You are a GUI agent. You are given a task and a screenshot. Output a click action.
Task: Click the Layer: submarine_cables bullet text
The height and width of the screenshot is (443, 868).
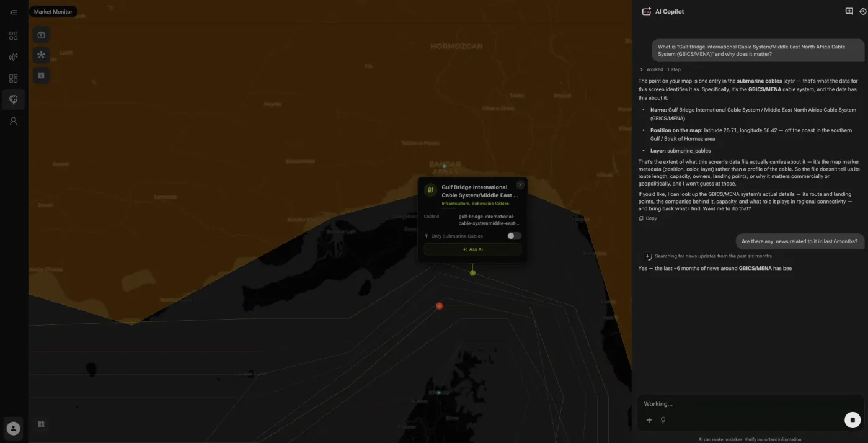click(x=681, y=151)
